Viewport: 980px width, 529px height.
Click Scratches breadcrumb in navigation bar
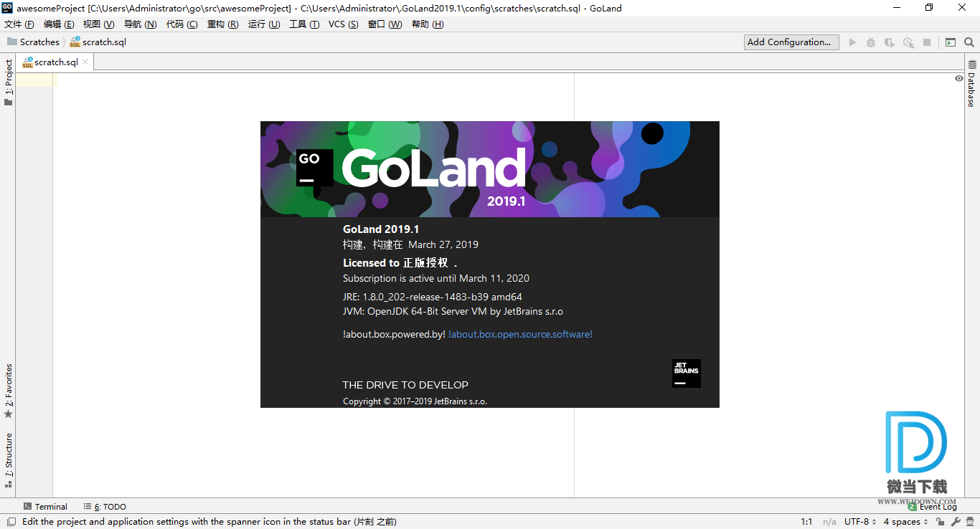point(34,42)
